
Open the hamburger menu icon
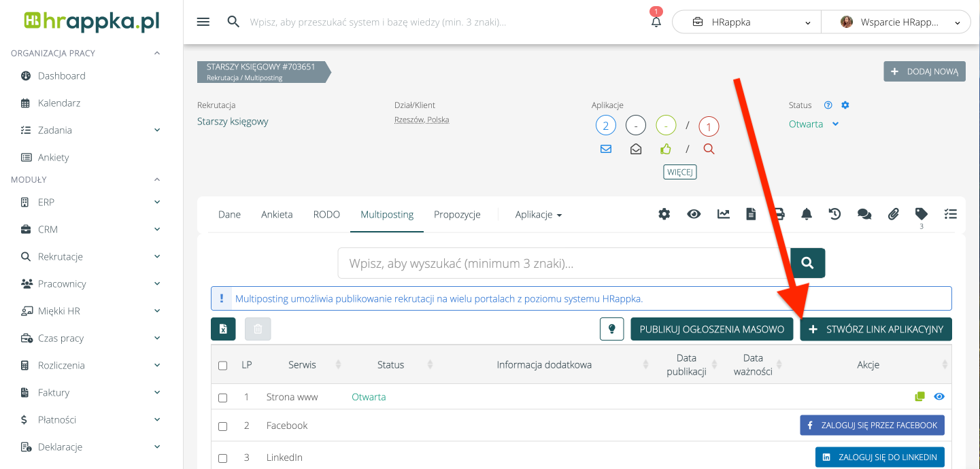[203, 22]
